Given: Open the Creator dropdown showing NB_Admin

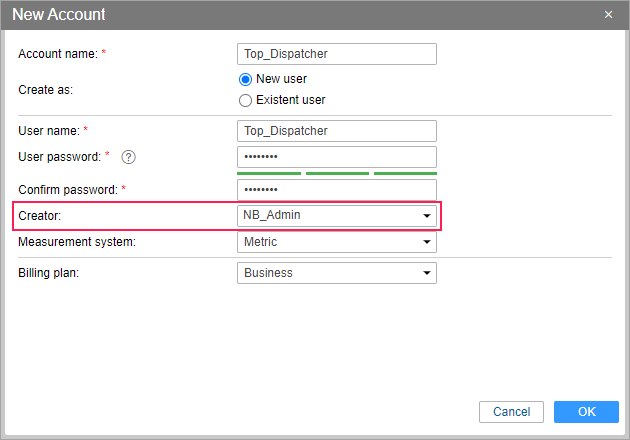Looking at the screenshot, I should (336, 215).
